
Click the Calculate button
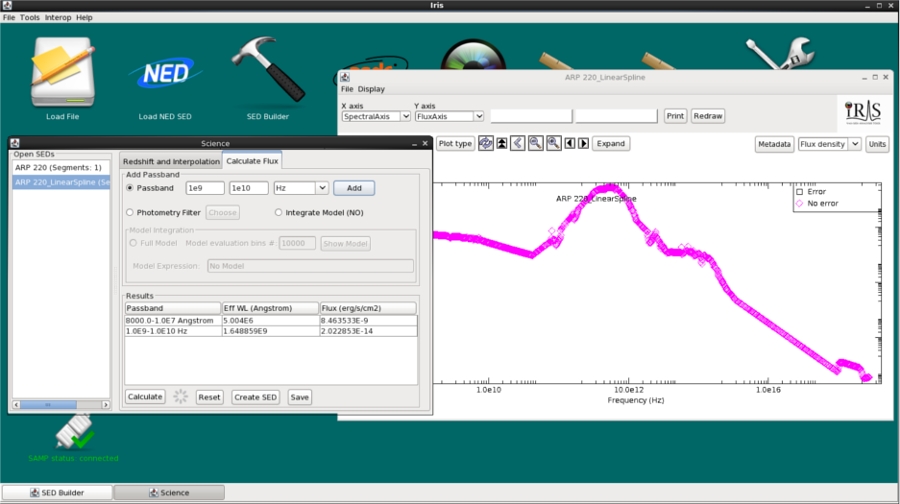145,397
